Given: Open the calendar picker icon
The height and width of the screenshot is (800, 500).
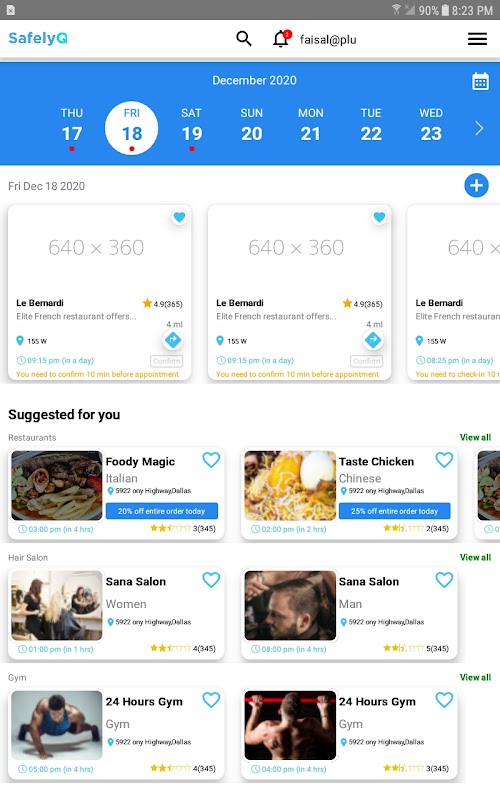Looking at the screenshot, I should click(480, 81).
